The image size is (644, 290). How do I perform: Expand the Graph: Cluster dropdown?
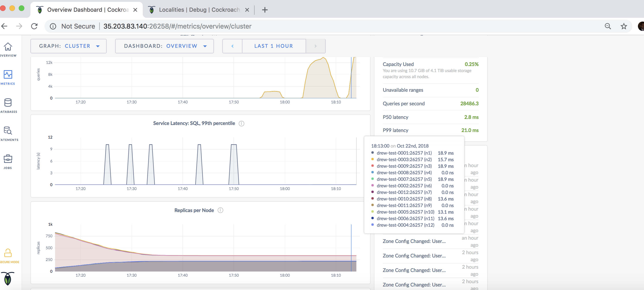click(x=69, y=46)
